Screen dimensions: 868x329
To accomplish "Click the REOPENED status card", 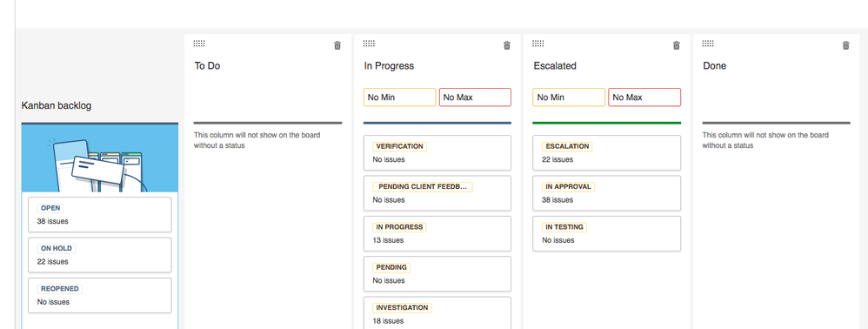I will pos(100,295).
